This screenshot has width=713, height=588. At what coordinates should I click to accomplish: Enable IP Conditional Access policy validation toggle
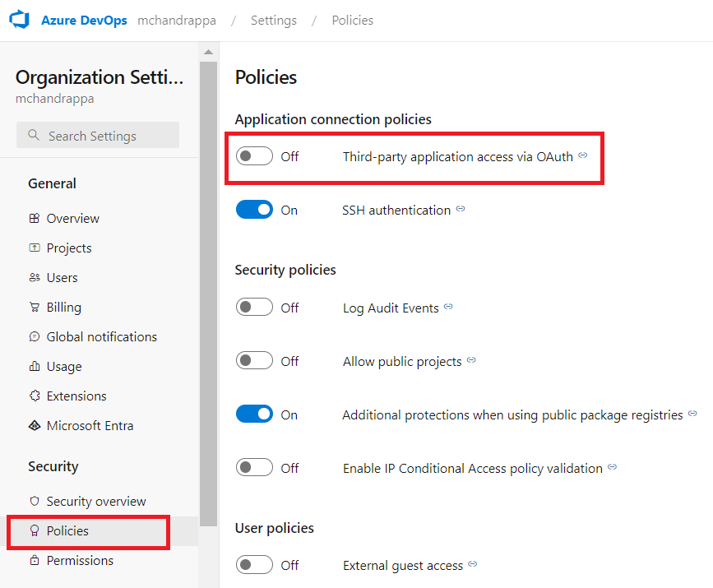pos(254,467)
